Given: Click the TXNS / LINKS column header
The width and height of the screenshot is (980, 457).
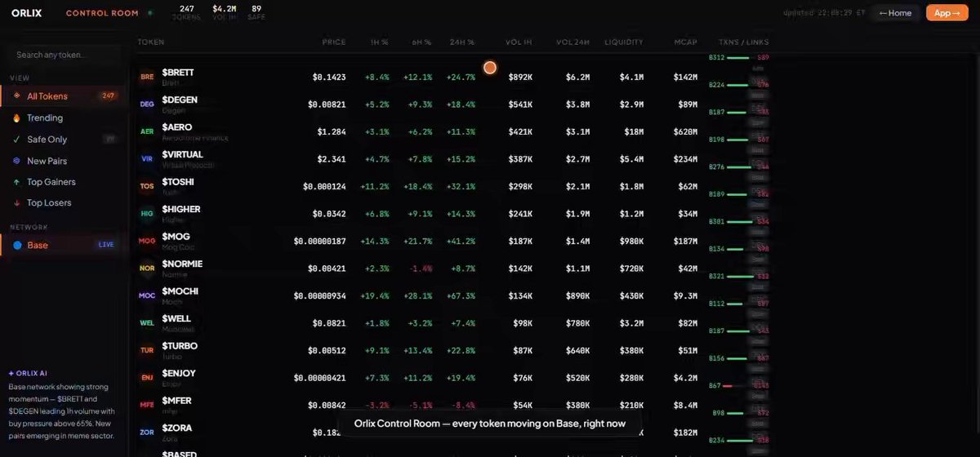Looking at the screenshot, I should point(743,42).
